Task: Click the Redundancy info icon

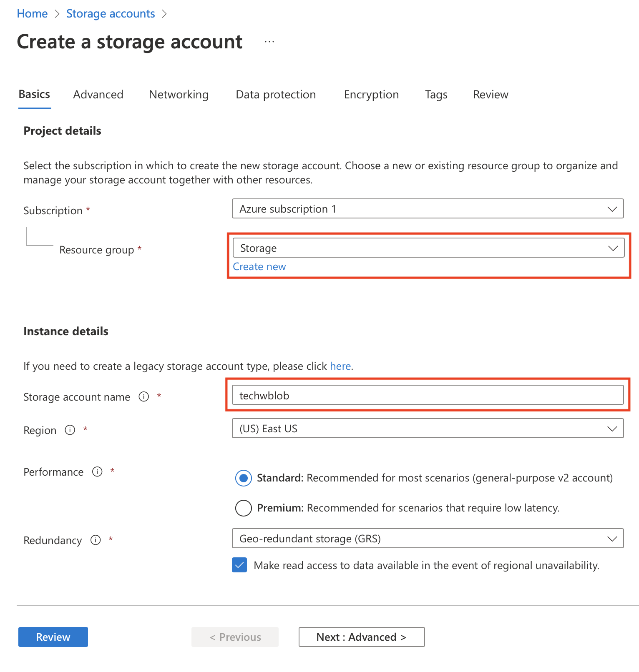Action: [x=96, y=540]
